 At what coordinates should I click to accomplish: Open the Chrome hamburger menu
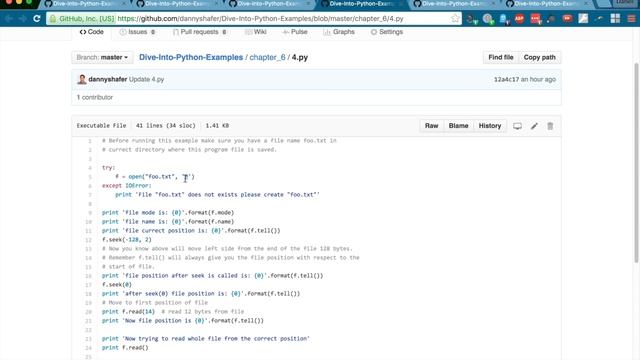click(x=631, y=19)
